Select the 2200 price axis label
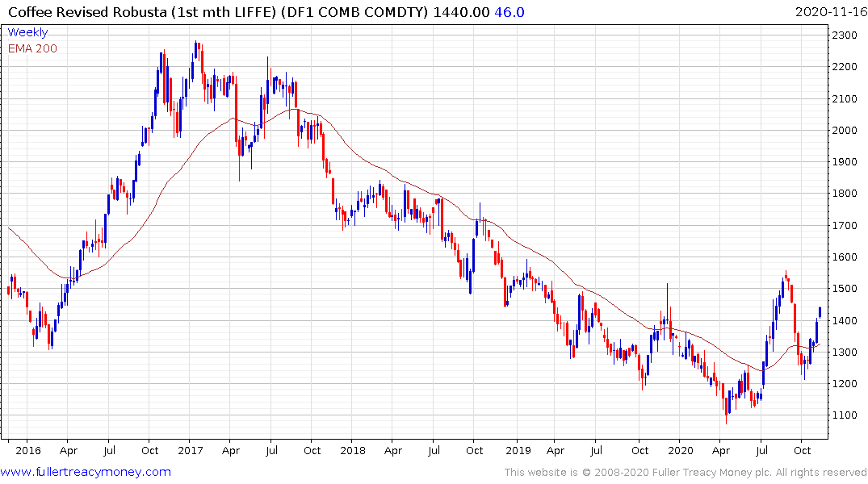This screenshot has width=868, height=484. coord(845,67)
